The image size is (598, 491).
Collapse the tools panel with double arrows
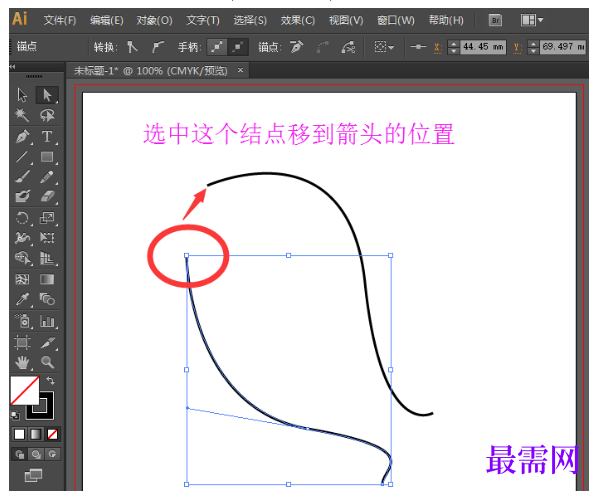pyautogui.click(x=13, y=67)
